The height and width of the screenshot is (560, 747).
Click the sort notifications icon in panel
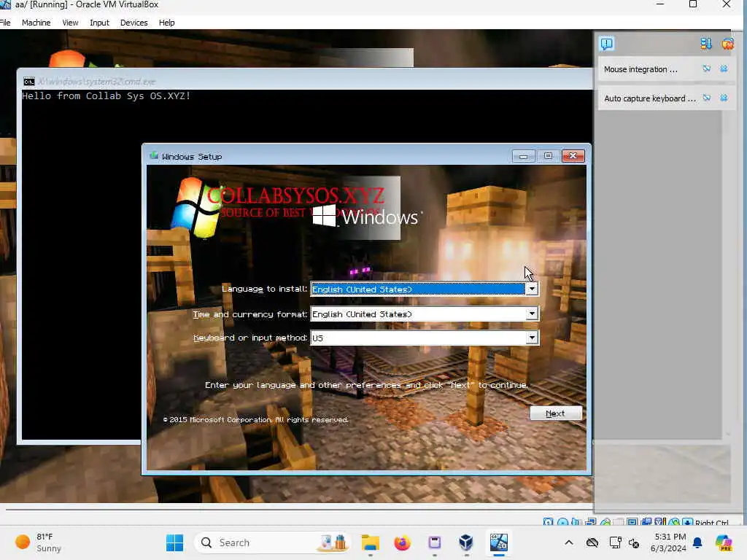[x=706, y=44]
